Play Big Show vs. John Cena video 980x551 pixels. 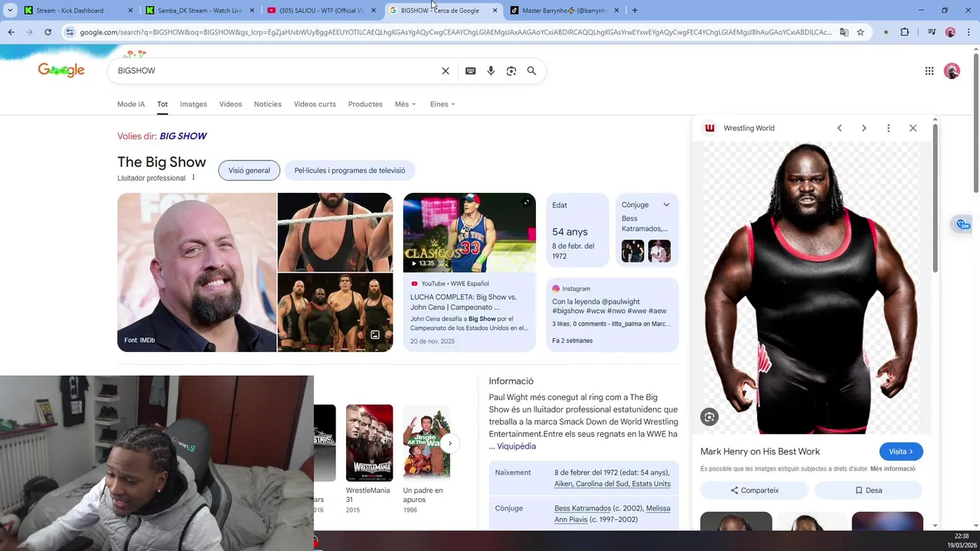[x=469, y=233]
